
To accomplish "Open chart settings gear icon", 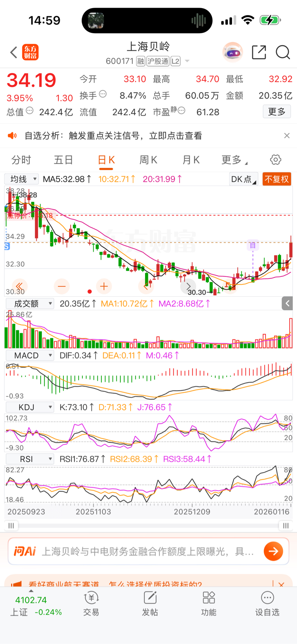I will (275, 160).
